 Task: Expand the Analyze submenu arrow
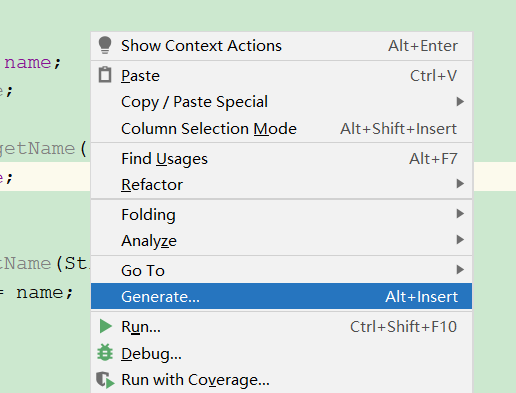[460, 239]
